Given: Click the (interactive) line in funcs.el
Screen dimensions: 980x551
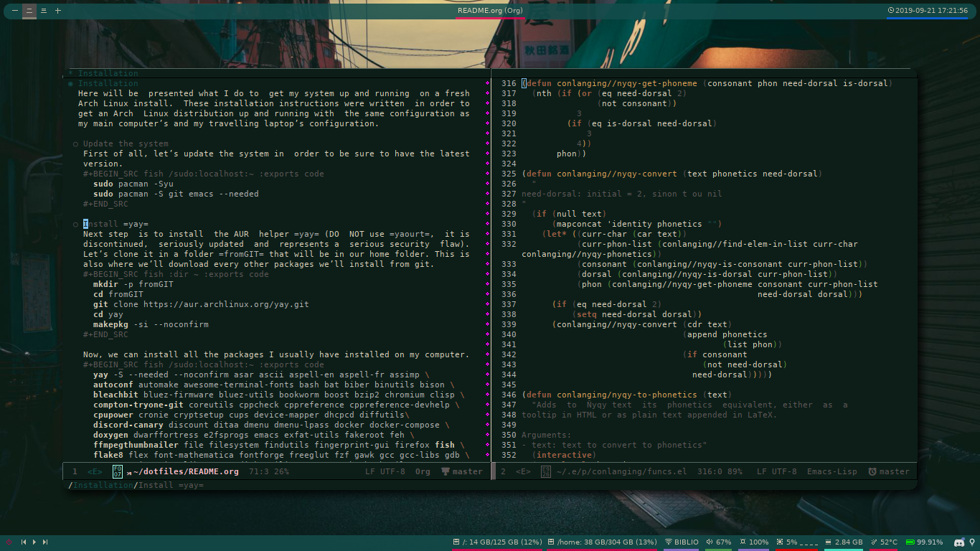Looking at the screenshot, I should (x=564, y=455).
